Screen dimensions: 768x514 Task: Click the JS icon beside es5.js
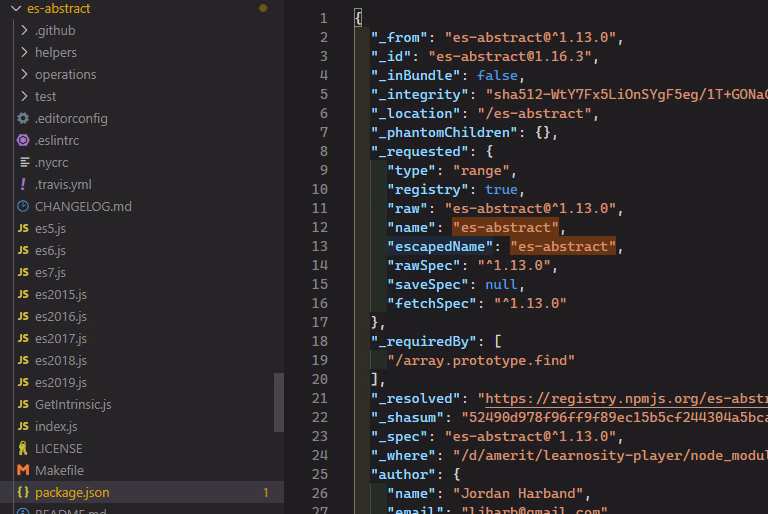[x=23, y=228]
